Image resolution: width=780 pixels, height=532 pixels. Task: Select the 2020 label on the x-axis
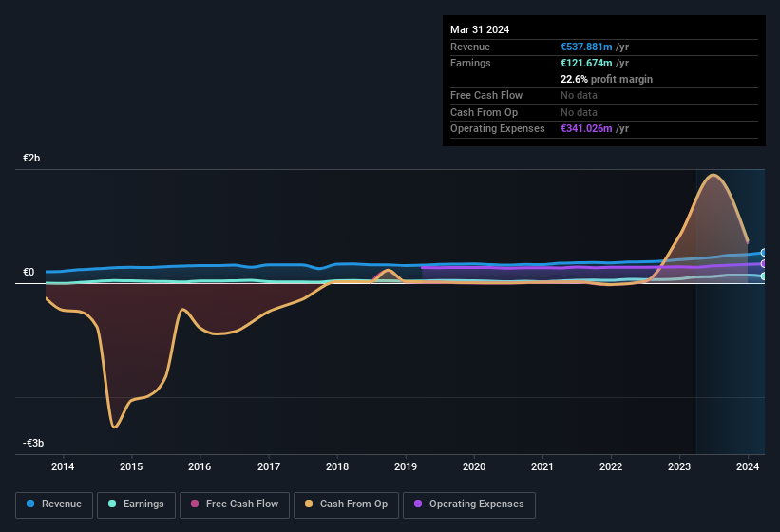click(474, 466)
